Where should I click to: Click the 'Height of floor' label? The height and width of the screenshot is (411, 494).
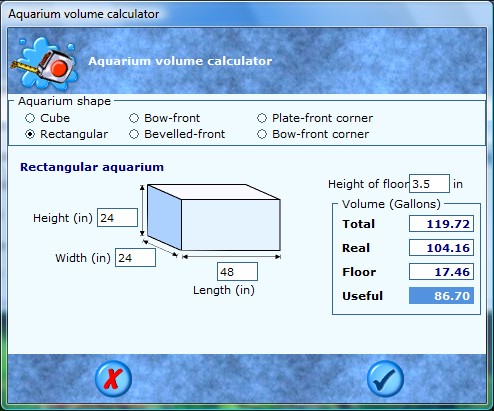point(368,184)
